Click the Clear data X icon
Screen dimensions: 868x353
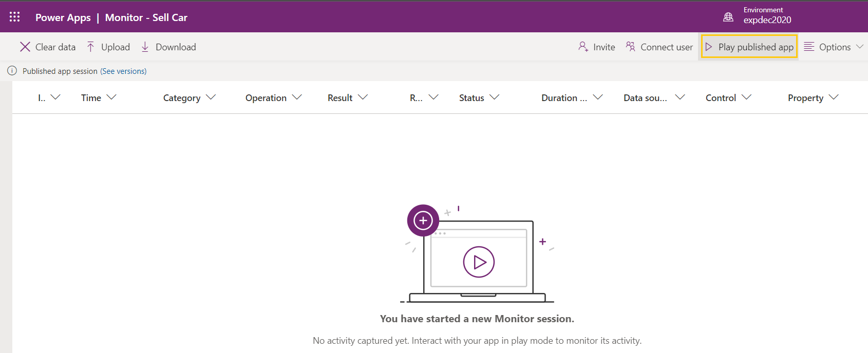25,47
